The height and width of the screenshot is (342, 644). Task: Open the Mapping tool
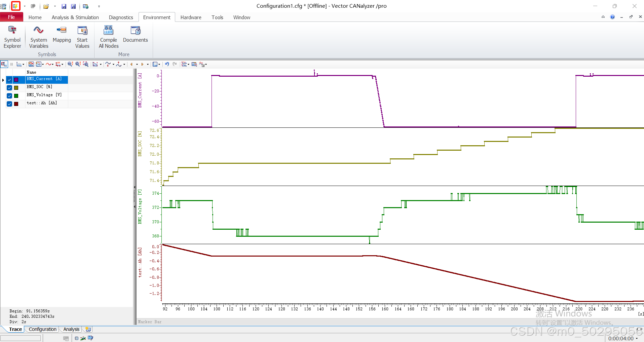62,35
